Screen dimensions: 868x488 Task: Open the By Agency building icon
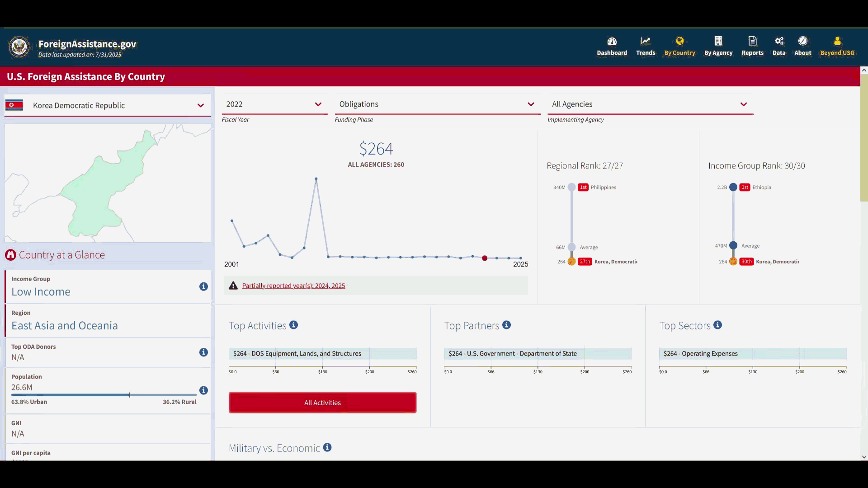click(718, 41)
